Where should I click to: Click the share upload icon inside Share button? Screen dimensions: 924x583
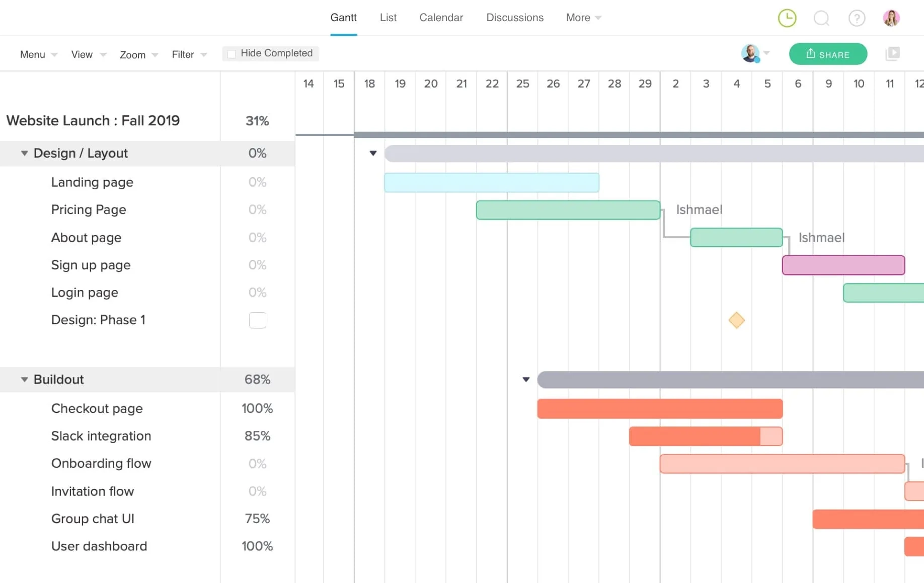click(810, 53)
